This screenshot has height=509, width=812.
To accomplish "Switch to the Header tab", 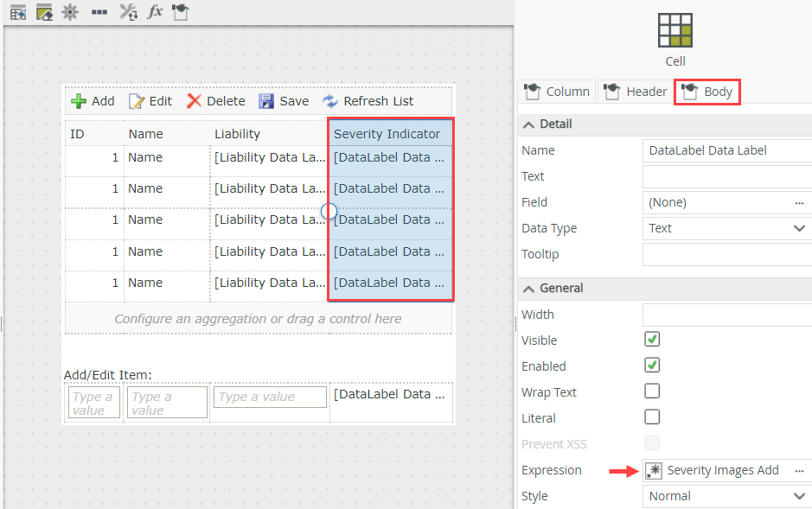I will tap(636, 92).
